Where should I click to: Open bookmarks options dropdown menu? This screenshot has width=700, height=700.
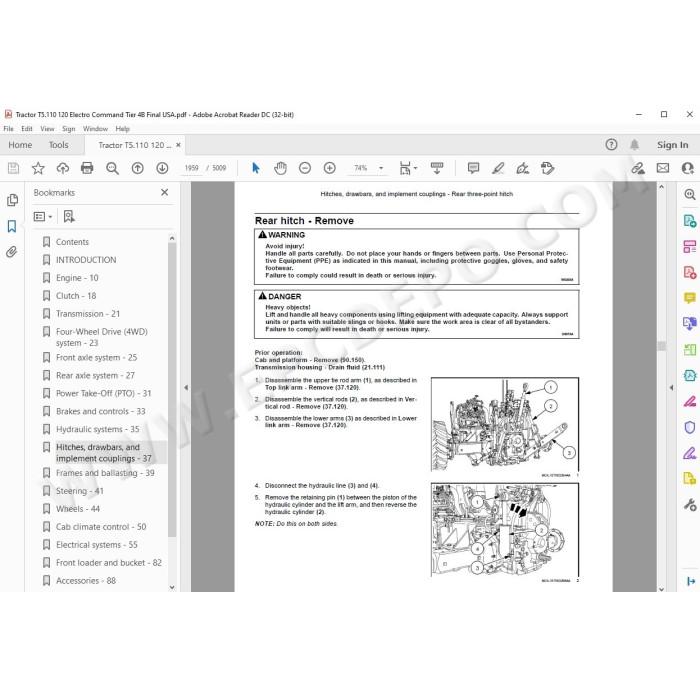(x=43, y=217)
